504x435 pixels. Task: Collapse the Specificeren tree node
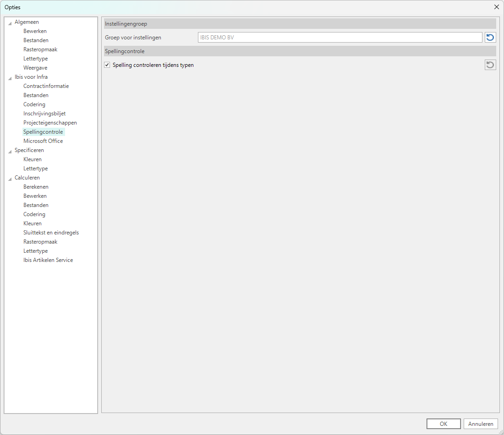(10, 151)
